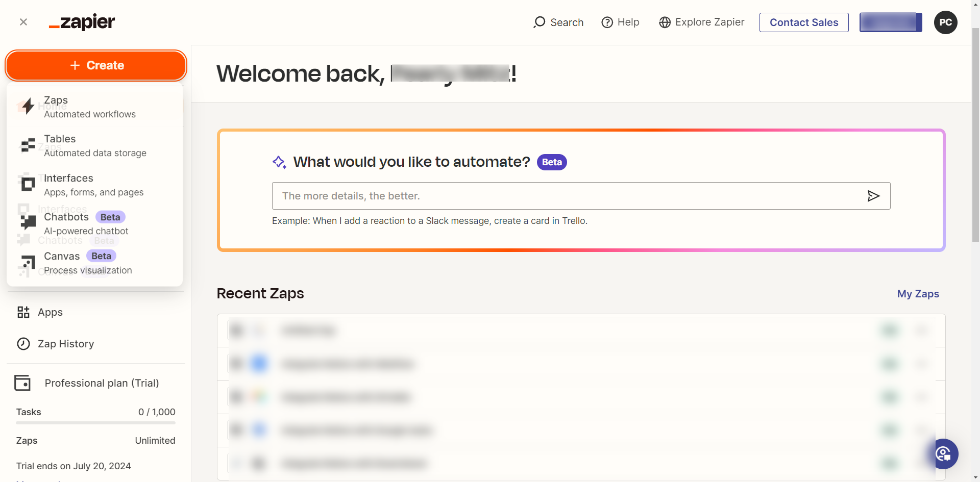980x482 pixels.
Task: Open Search in the top bar
Action: 558,22
